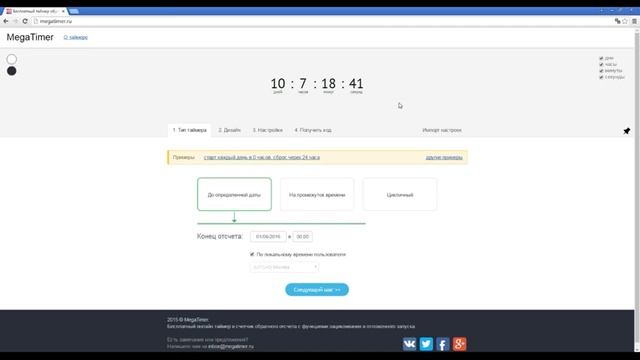Switch to tab 4 Получить код
Image resolution: width=640 pixels, height=360 pixels.
[x=313, y=130]
